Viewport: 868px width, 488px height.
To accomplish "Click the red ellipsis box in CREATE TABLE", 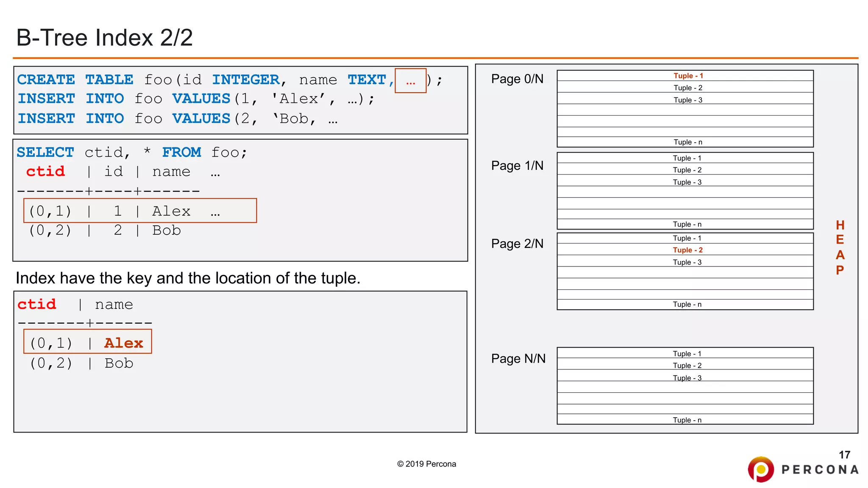I will 410,80.
